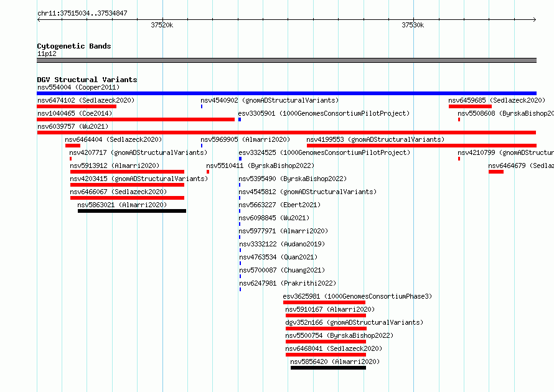Select nsv5395490 (ByrskaBishop2022) label
554x392 pixels.
pos(293,179)
